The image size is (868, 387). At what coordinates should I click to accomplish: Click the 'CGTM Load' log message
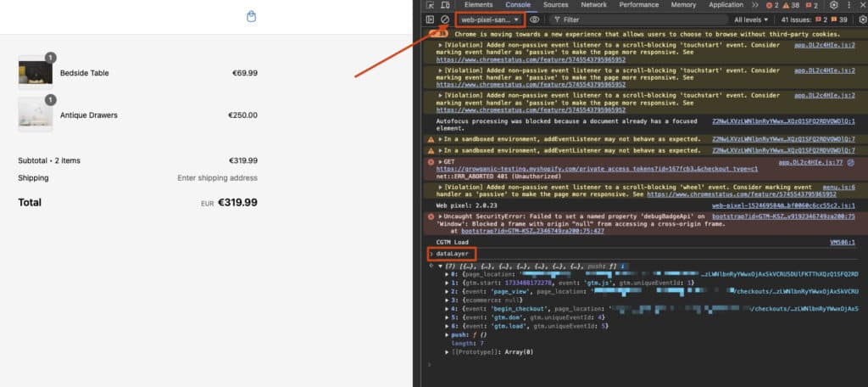tap(453, 242)
